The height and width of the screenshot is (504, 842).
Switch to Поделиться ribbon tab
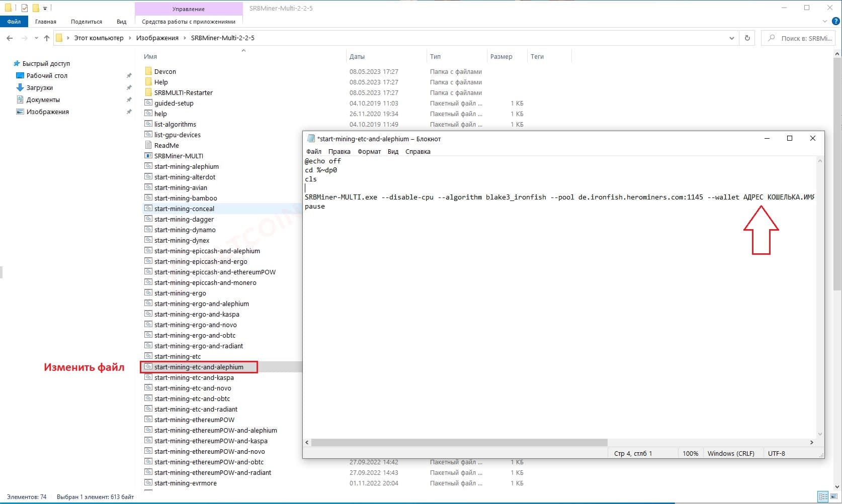click(87, 22)
